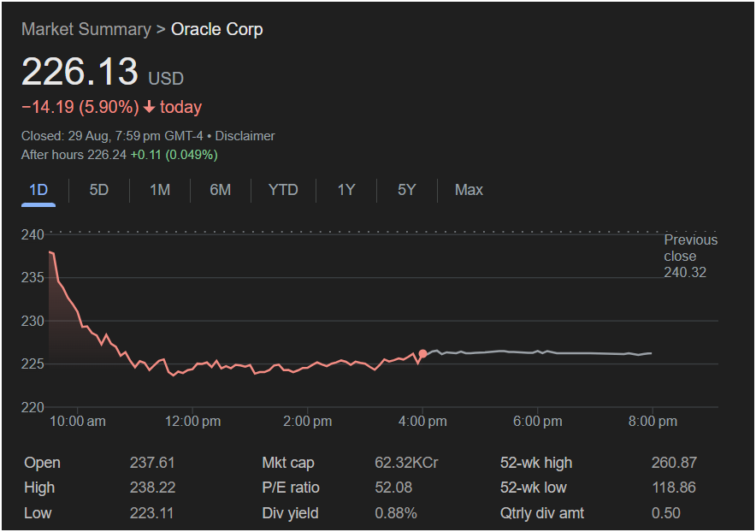The height and width of the screenshot is (532, 756).
Task: Click the Oracle Corp title
Action: pos(217,29)
